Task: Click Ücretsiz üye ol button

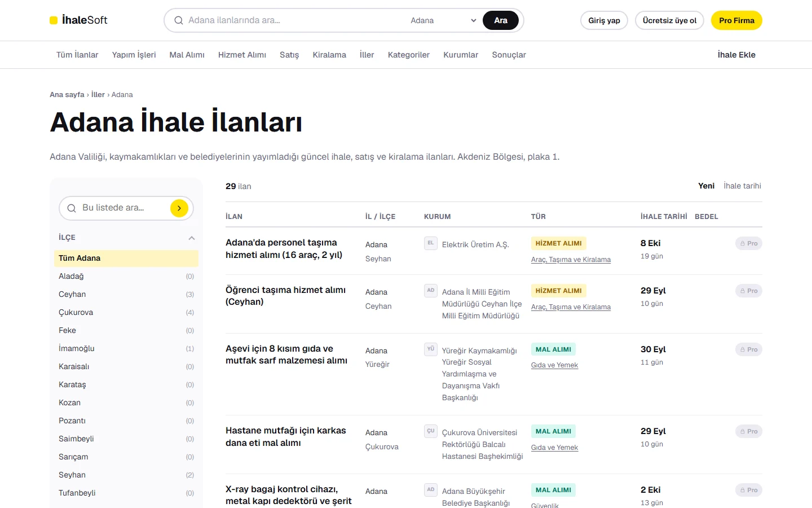Action: (669, 20)
